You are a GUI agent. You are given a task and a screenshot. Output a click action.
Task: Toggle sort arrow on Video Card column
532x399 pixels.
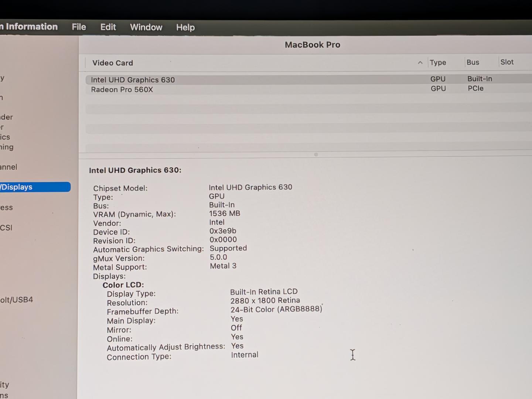pyautogui.click(x=420, y=63)
